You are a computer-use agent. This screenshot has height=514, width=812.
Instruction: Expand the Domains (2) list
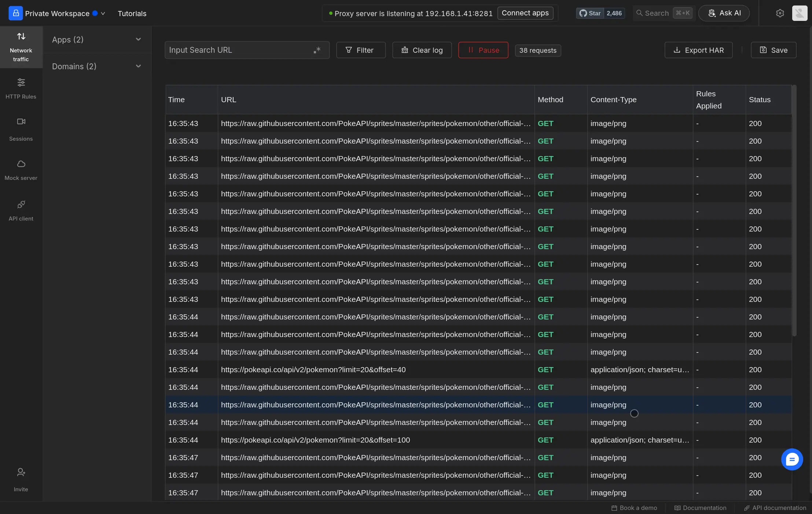tap(97, 66)
